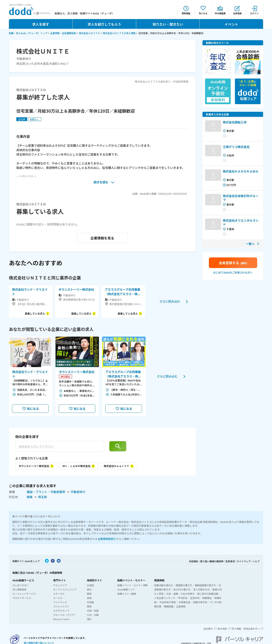Click the 企業情報を見る button
The height and width of the screenshot is (644, 272).
tap(102, 238)
